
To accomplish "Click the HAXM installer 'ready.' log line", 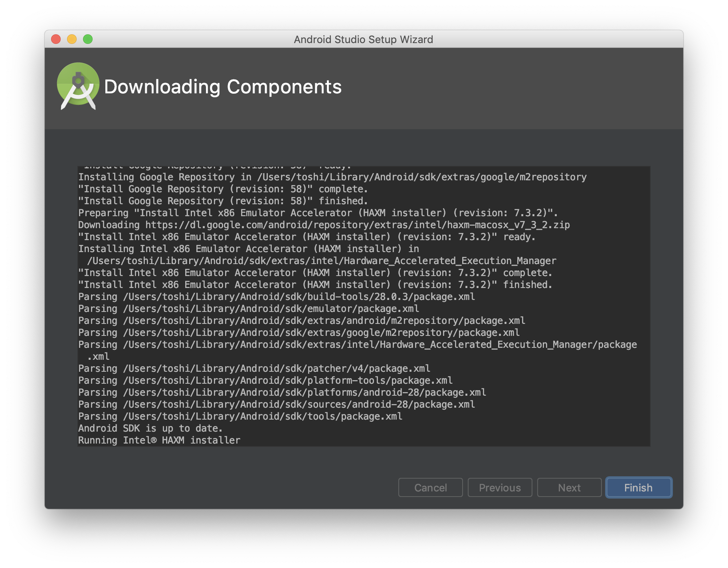I will pos(307,237).
